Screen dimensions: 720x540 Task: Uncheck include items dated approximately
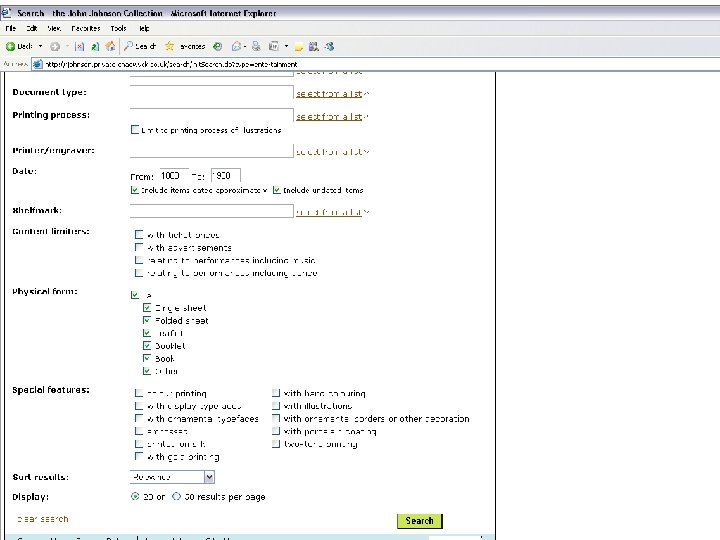(135, 190)
